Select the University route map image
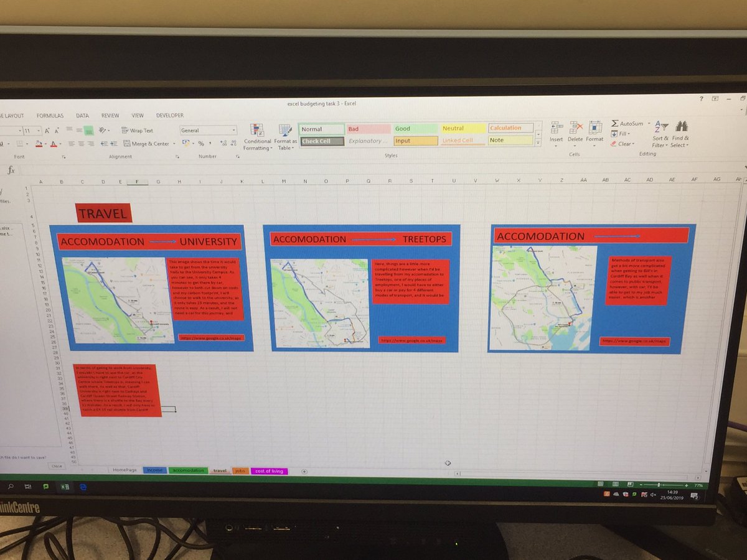 pos(118,300)
